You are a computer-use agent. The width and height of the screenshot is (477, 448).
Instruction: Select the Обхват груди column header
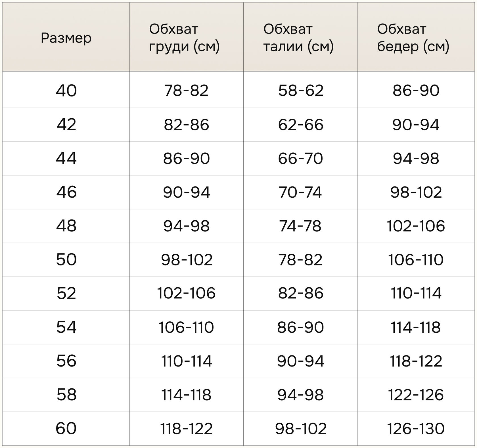point(185,38)
